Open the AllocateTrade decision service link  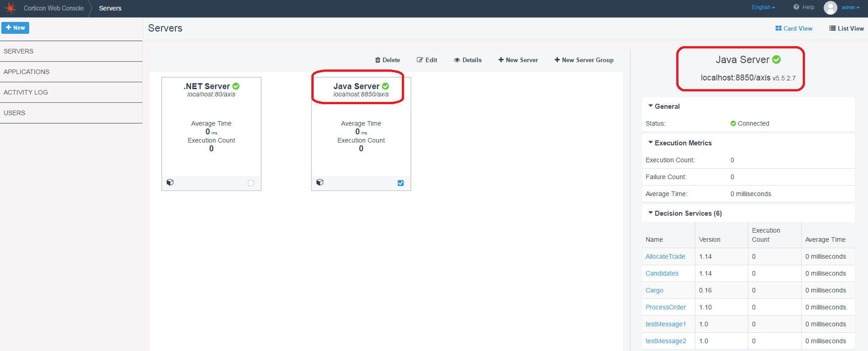point(665,256)
